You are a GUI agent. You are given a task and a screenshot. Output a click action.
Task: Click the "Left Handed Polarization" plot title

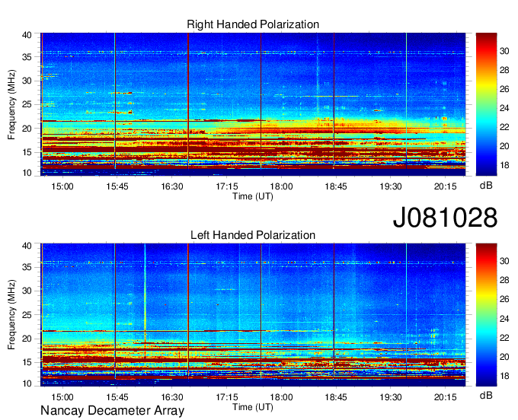coord(253,235)
